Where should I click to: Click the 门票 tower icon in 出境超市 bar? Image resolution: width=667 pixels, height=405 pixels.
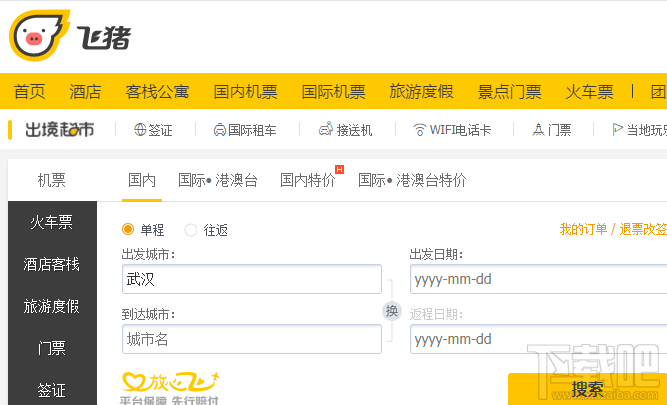click(539, 129)
